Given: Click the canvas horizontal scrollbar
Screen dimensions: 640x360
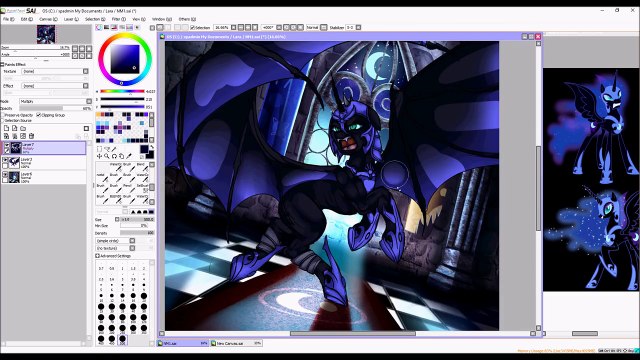Looking at the screenshot, I should coord(353,333).
